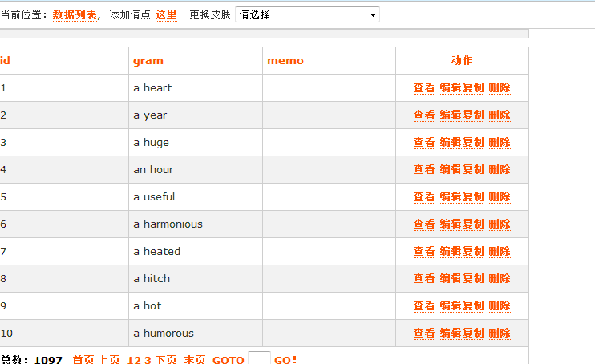The image size is (595, 364).
Task: View the 'a humorous' row with 查看
Action: (x=424, y=334)
